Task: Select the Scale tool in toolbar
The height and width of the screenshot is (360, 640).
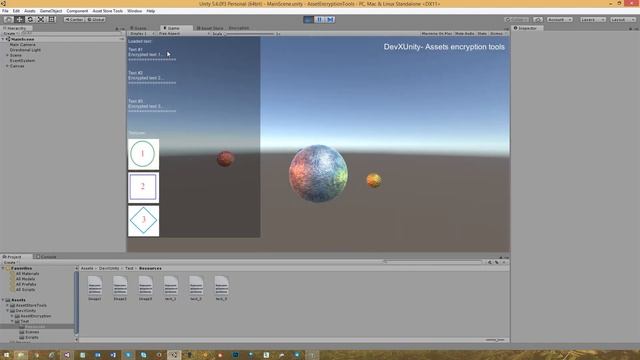Action: coord(41,19)
